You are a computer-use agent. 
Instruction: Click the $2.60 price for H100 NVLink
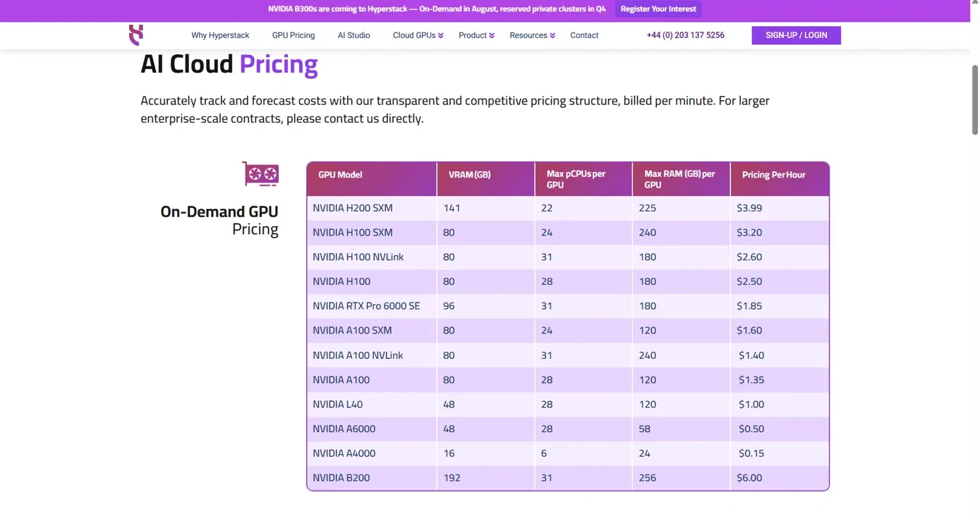click(x=749, y=257)
